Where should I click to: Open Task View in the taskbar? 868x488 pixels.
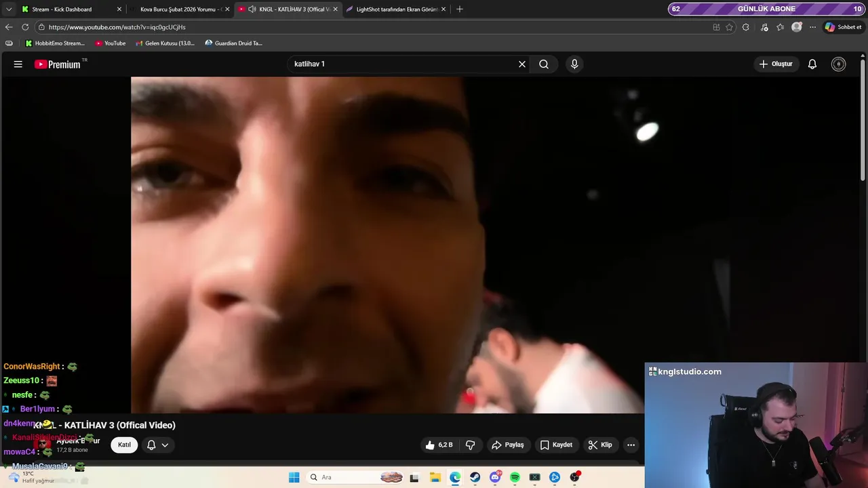point(414,477)
